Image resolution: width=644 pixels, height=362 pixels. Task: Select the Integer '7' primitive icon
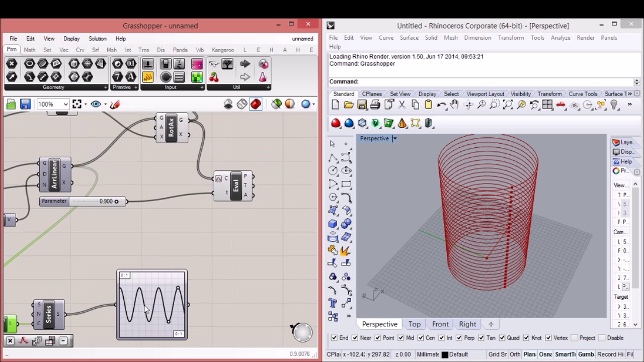coord(117,77)
